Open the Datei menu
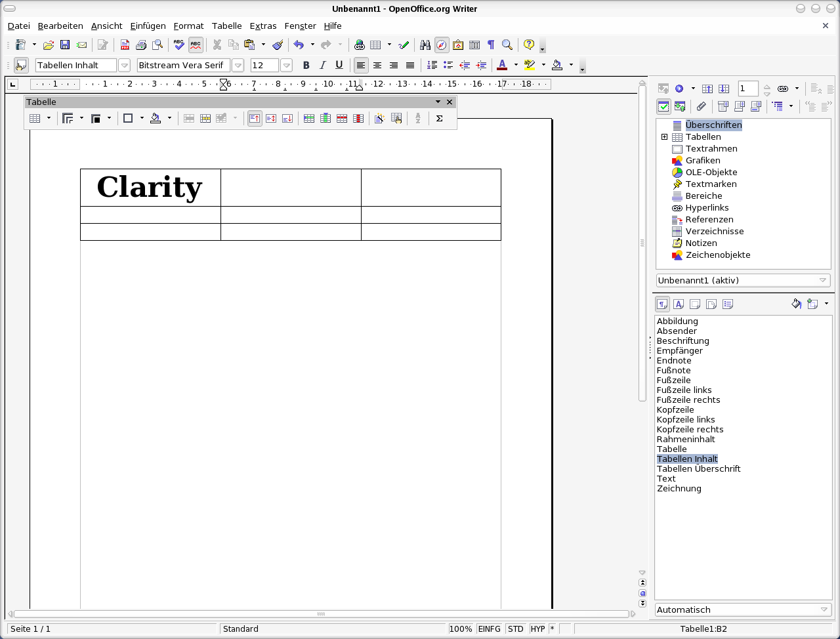Viewport: 840px width, 639px height. coord(19,26)
